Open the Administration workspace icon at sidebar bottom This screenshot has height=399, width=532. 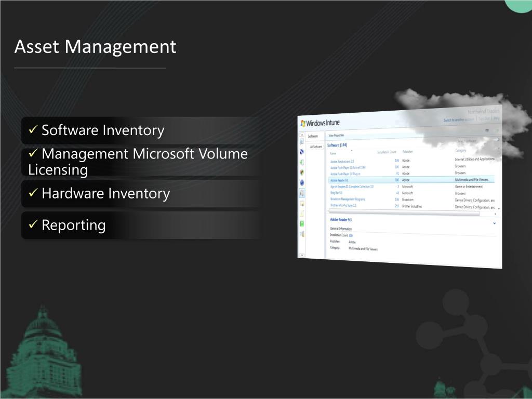pos(302,234)
